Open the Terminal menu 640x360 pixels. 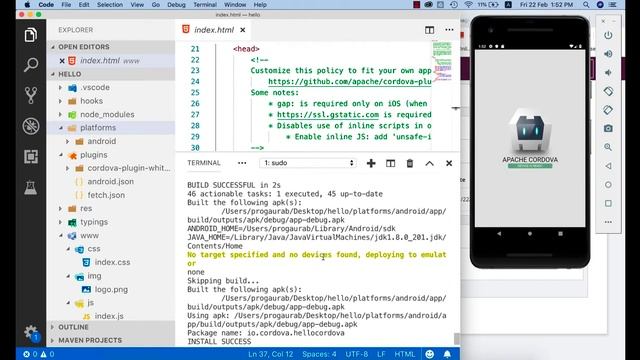(205, 4)
